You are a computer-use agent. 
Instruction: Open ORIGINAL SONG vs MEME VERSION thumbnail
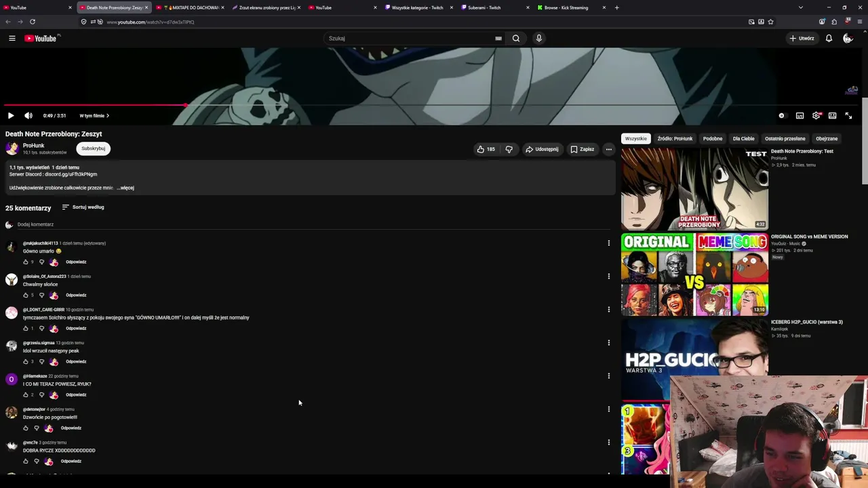point(694,274)
